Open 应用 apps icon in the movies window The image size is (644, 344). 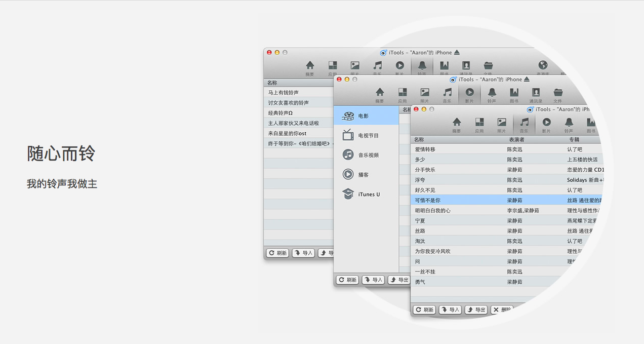pos(402,92)
